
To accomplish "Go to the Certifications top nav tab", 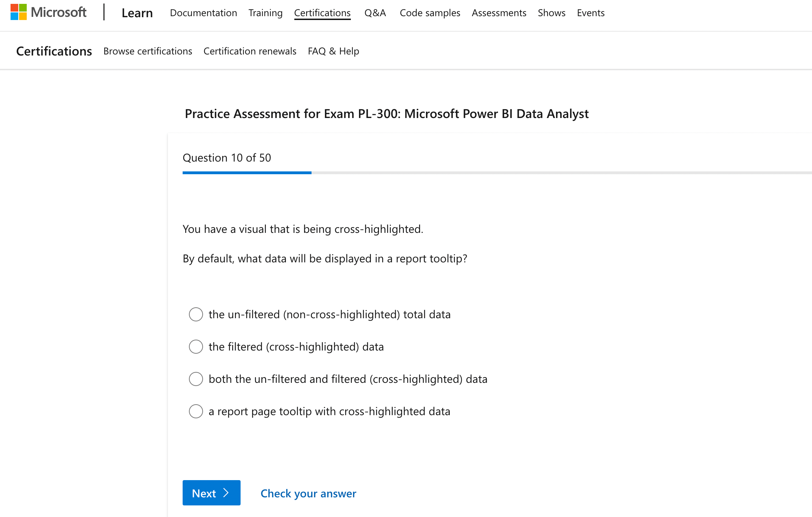I will [322, 13].
